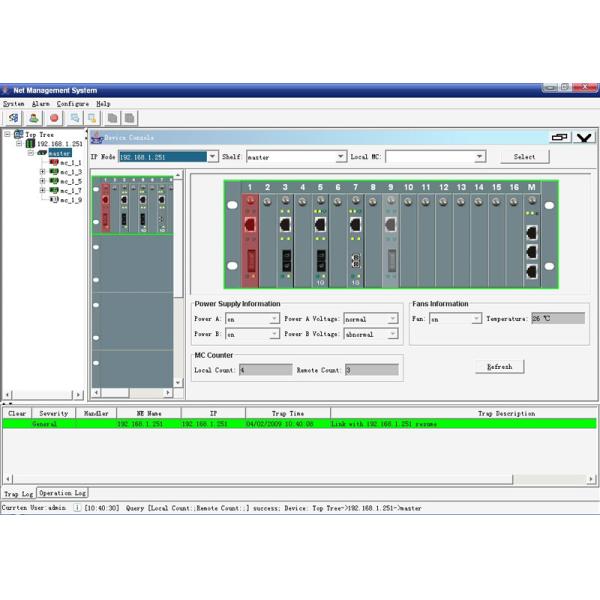The image size is (600, 600).
Task: Click the second toolbar icon with green user figure
Action: tap(33, 118)
